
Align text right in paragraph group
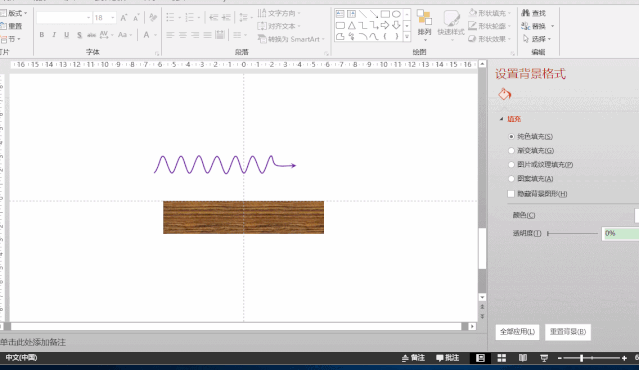click(x=195, y=35)
